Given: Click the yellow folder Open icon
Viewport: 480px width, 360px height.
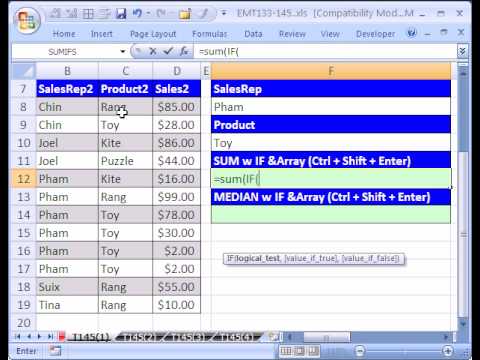Looking at the screenshot, I should tap(185, 14).
